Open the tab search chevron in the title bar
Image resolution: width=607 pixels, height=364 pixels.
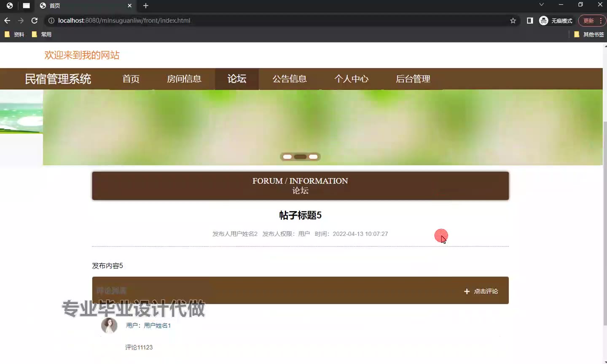tap(542, 4)
